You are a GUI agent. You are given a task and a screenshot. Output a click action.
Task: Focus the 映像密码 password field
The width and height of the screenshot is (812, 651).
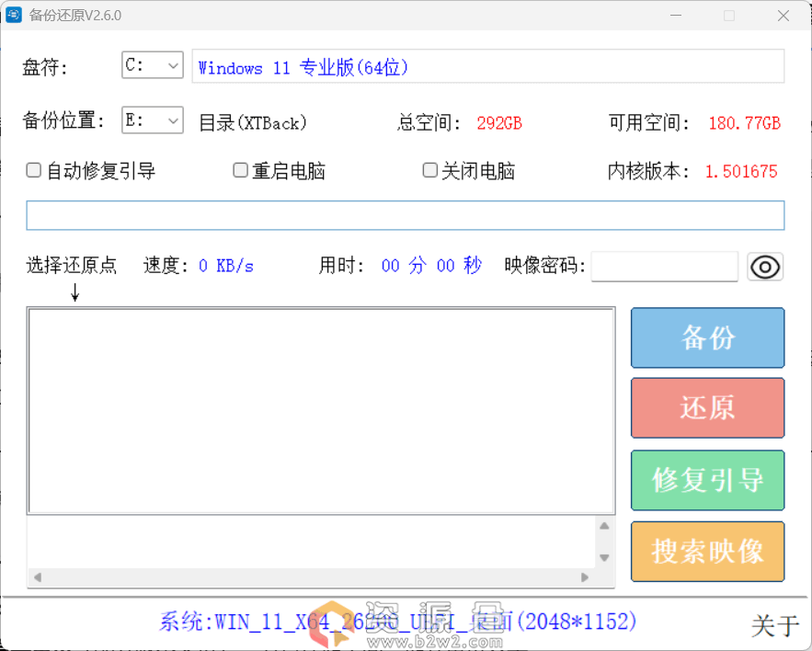(x=664, y=267)
